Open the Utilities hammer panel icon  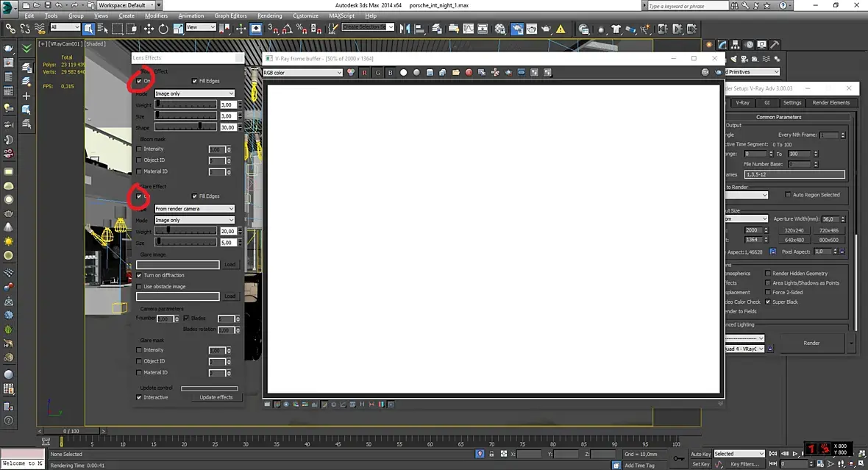(x=775, y=44)
